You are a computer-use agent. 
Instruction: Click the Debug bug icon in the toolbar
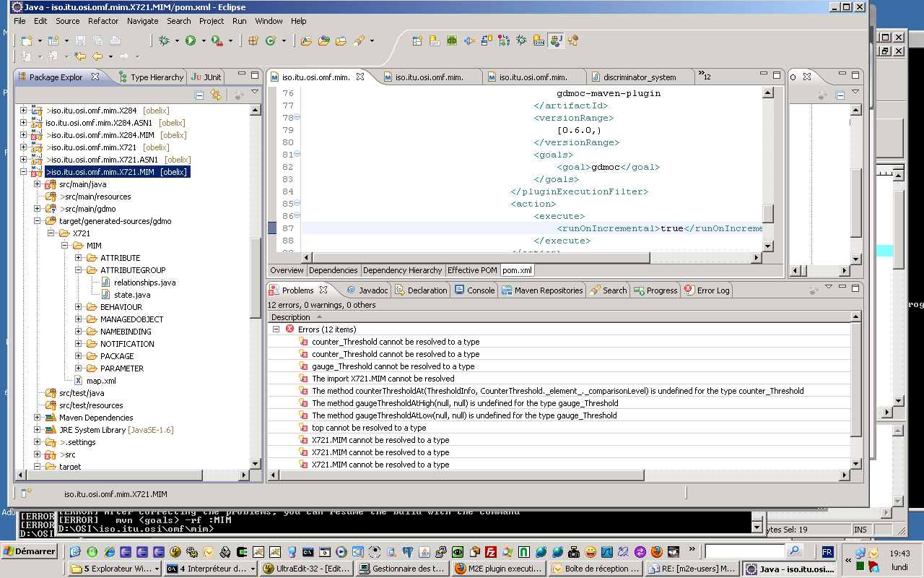(x=164, y=41)
